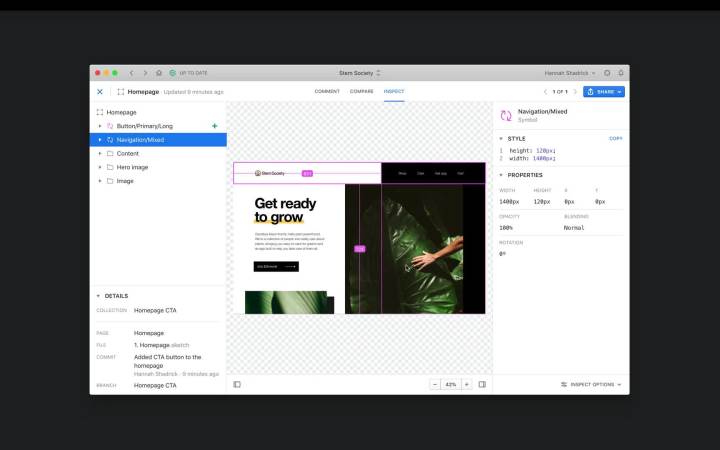Go to previous artboard arrow beside 1 of 1

point(545,92)
